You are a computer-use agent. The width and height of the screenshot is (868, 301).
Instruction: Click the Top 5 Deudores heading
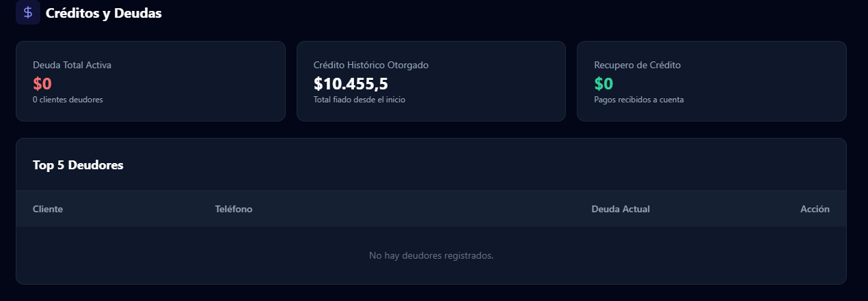click(78, 165)
